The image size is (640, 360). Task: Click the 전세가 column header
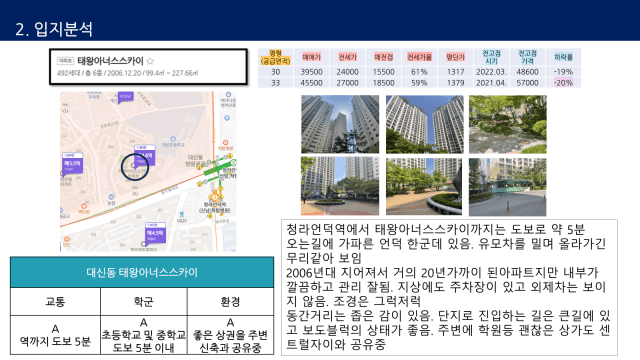(x=347, y=58)
